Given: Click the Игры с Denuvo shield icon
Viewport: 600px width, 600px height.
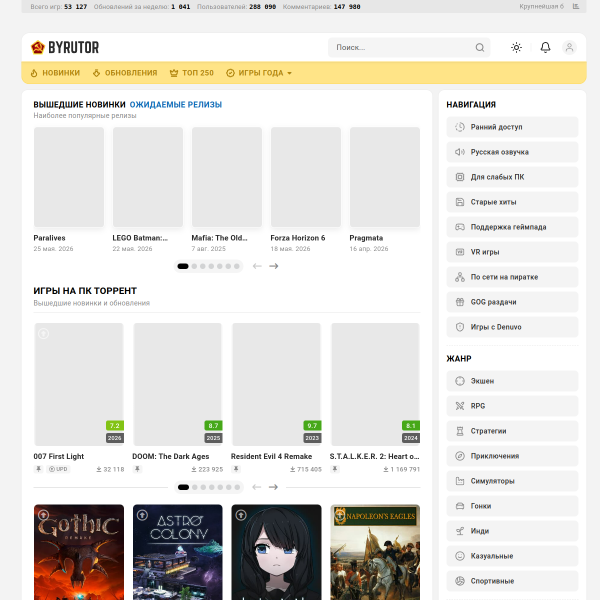Looking at the screenshot, I should [460, 327].
